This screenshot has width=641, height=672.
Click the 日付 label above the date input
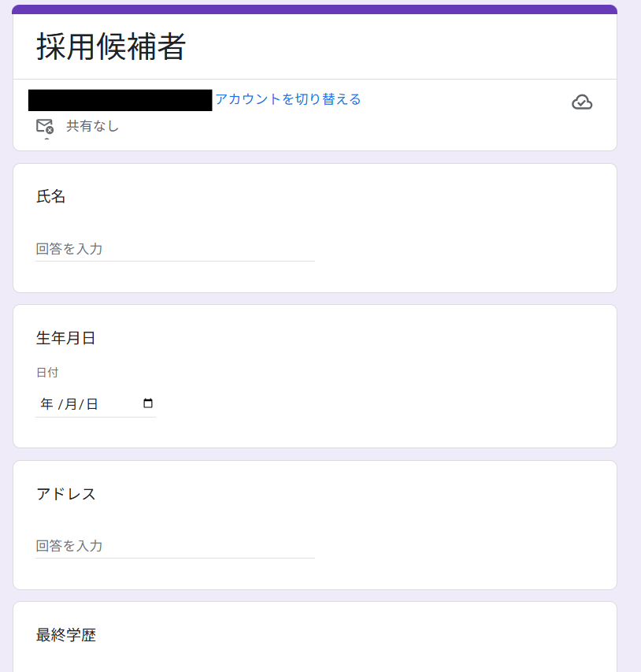48,372
